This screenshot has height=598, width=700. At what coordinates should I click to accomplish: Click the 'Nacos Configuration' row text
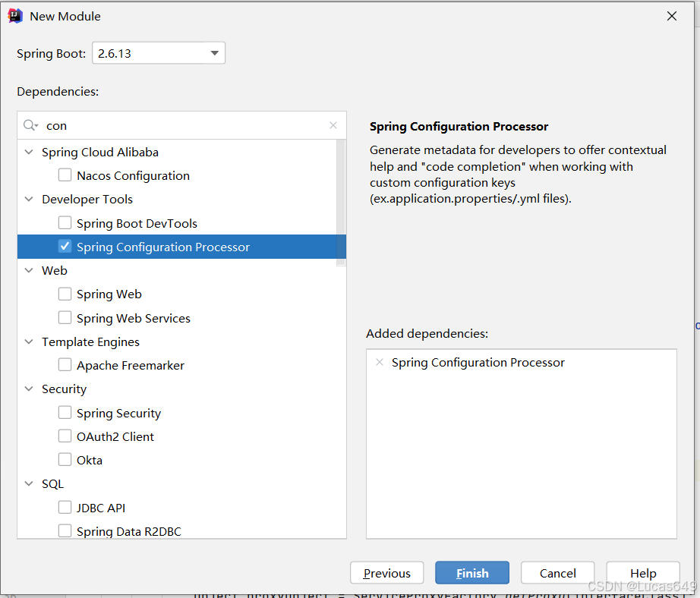[133, 176]
